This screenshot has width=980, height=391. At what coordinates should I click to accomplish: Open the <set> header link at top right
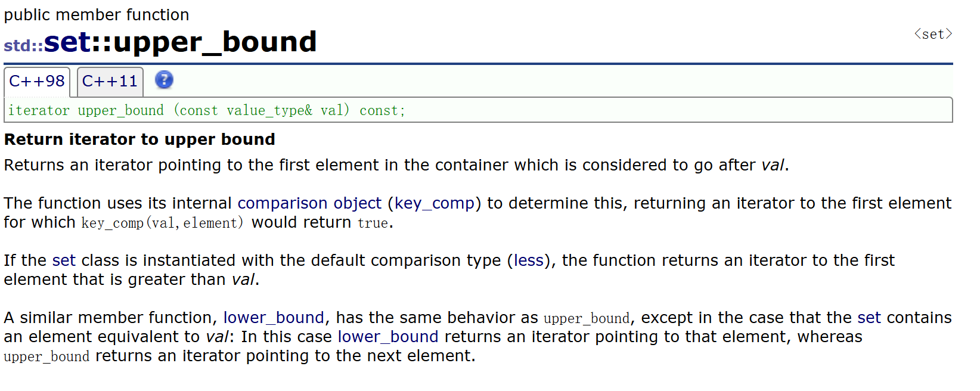tap(933, 35)
